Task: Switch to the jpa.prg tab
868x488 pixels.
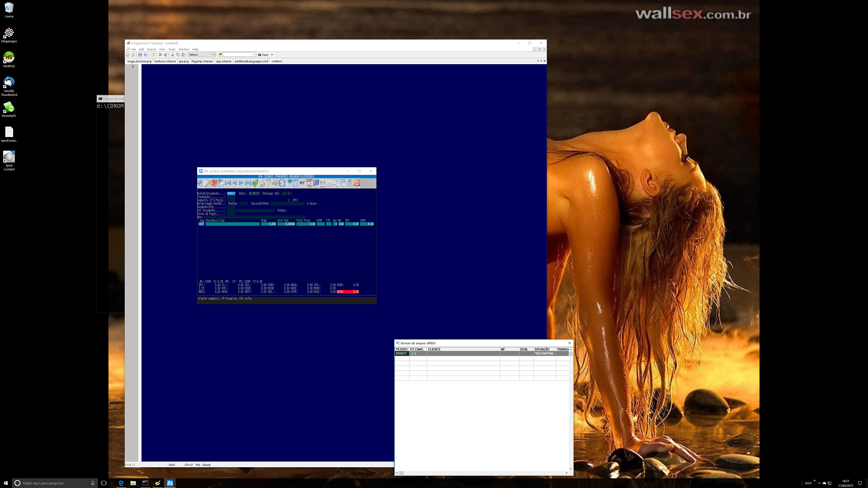Action: pyautogui.click(x=184, y=61)
